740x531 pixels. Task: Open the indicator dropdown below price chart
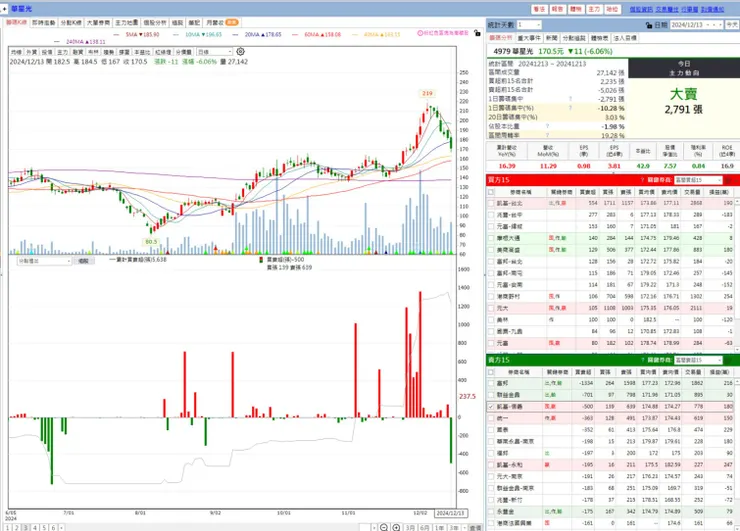tap(44, 261)
